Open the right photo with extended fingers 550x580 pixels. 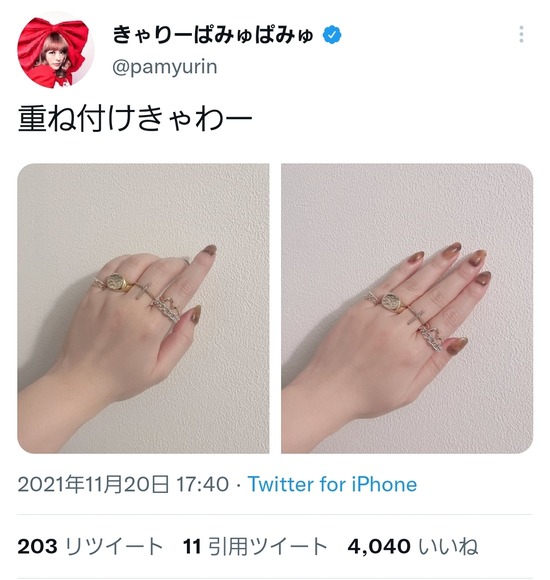coord(407,308)
